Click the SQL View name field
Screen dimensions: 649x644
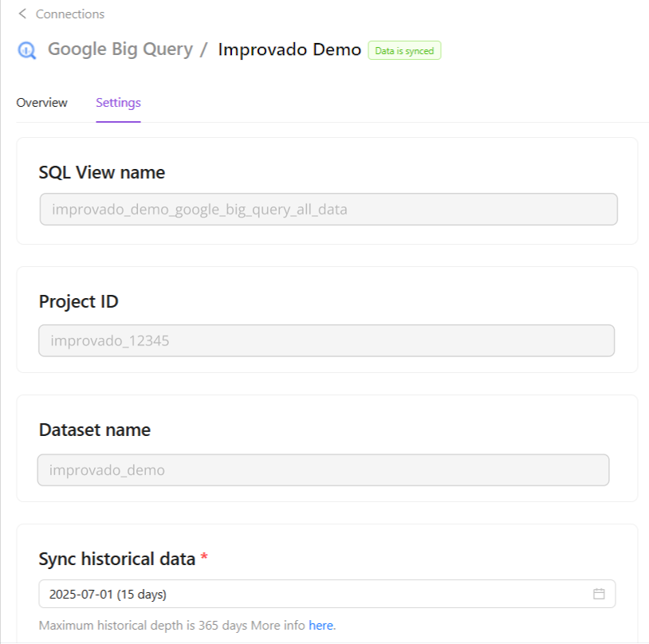328,210
